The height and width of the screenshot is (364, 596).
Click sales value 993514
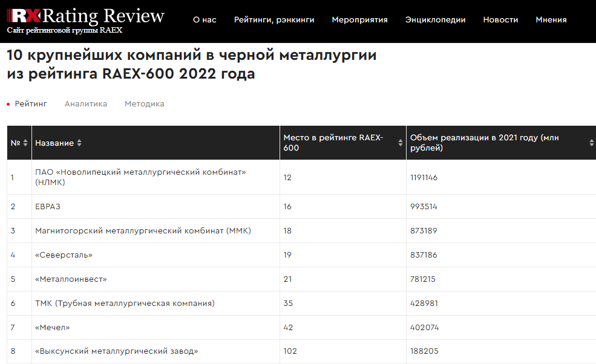tap(424, 206)
